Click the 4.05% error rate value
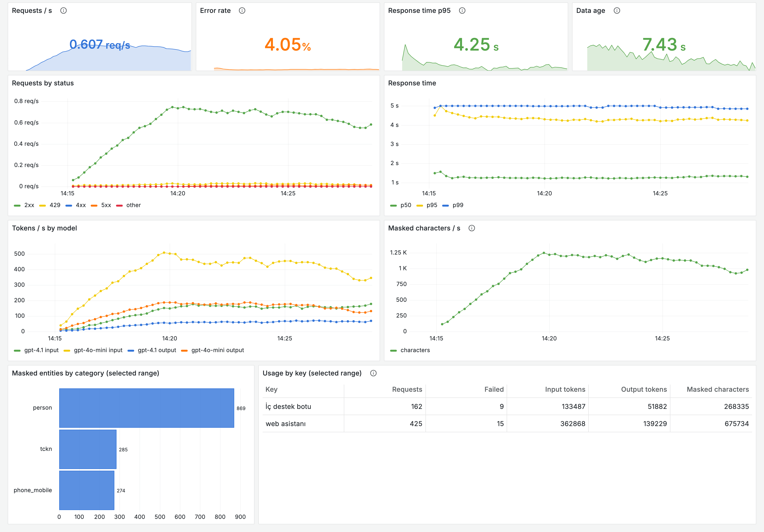 coord(288,45)
